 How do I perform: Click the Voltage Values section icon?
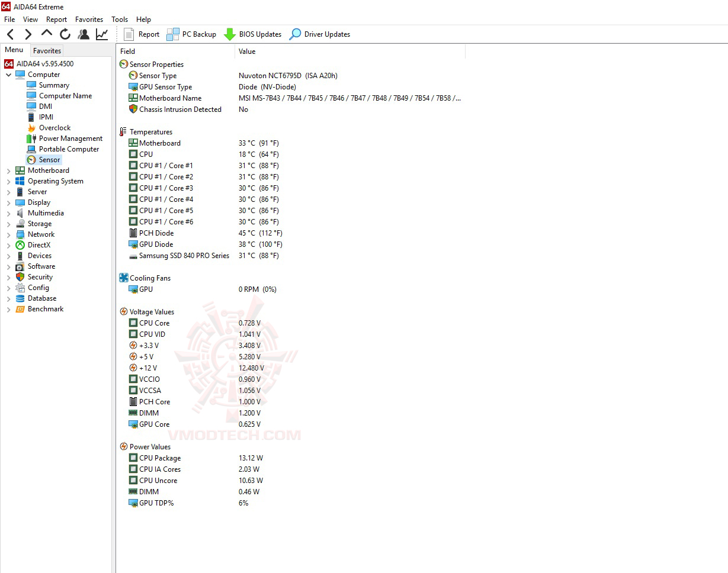click(124, 311)
